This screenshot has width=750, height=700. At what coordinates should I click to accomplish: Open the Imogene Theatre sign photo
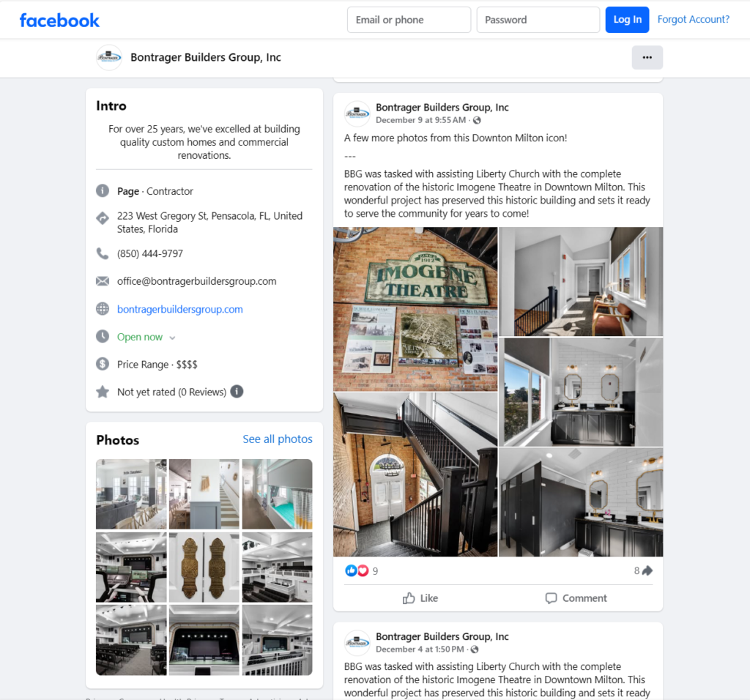415,308
